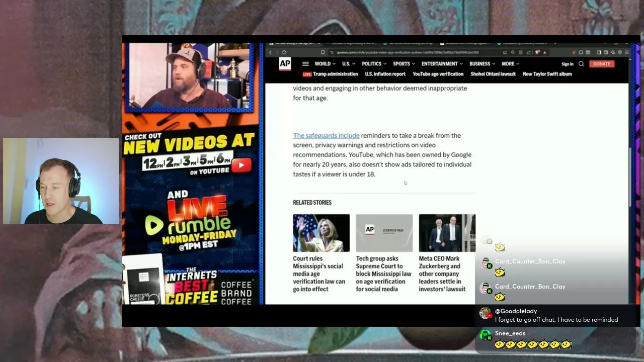Image resolution: width=644 pixels, height=362 pixels.
Task: Click the Associated Press placeholder story thumbnail
Action: click(x=384, y=233)
